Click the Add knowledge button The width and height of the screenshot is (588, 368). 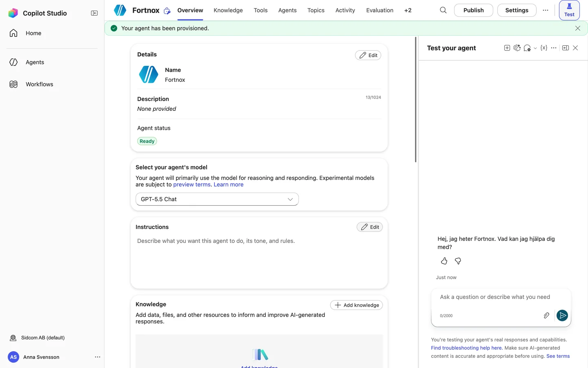[x=356, y=305]
